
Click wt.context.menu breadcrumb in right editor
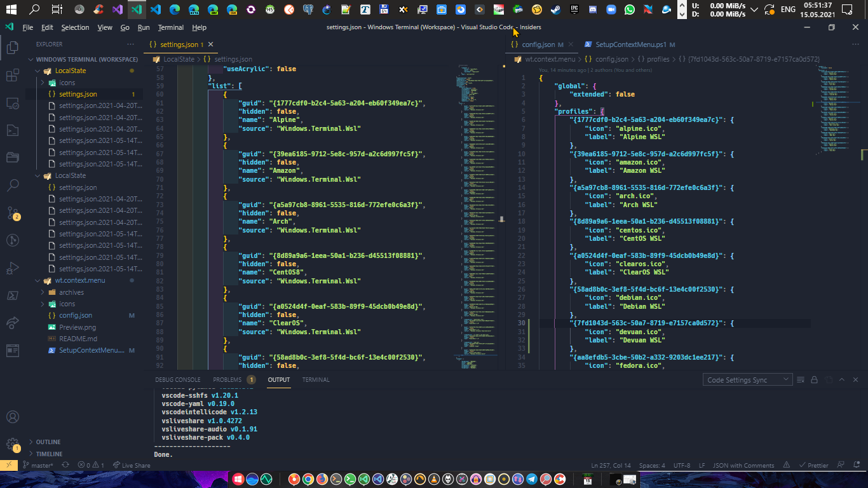click(550, 59)
